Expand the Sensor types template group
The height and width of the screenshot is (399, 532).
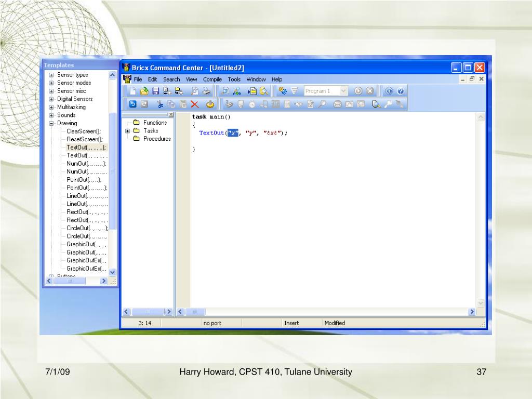point(51,75)
